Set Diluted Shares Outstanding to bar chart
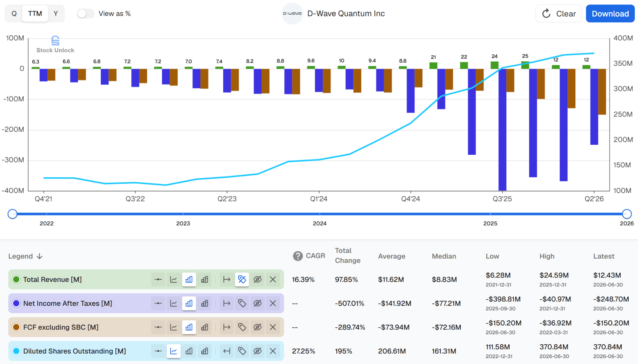The width and height of the screenshot is (638, 364). 189,351
